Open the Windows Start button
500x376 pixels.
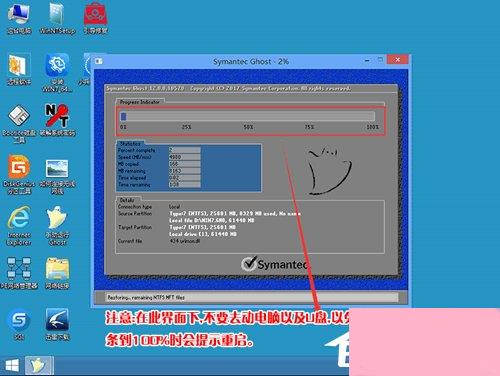pyautogui.click(x=12, y=366)
